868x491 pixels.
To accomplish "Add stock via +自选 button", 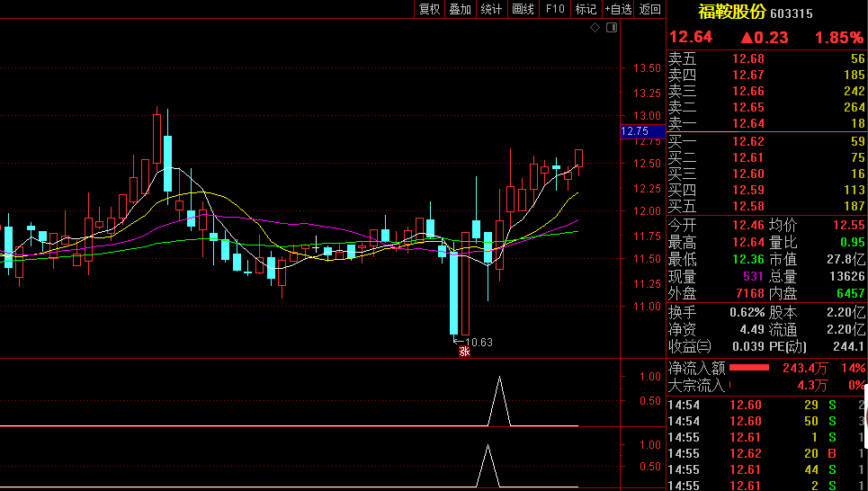I will pos(618,9).
